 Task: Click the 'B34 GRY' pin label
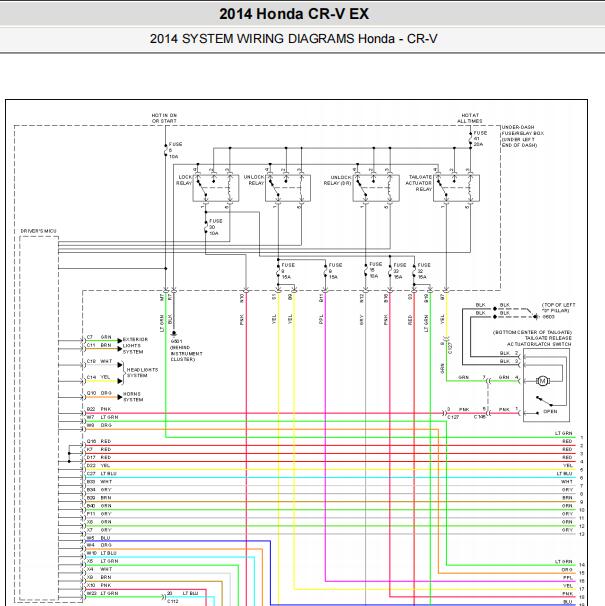point(99,490)
